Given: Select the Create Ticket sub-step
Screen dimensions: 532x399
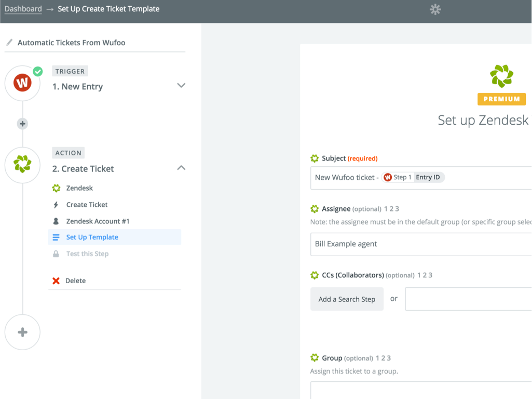Looking at the screenshot, I should point(87,205).
